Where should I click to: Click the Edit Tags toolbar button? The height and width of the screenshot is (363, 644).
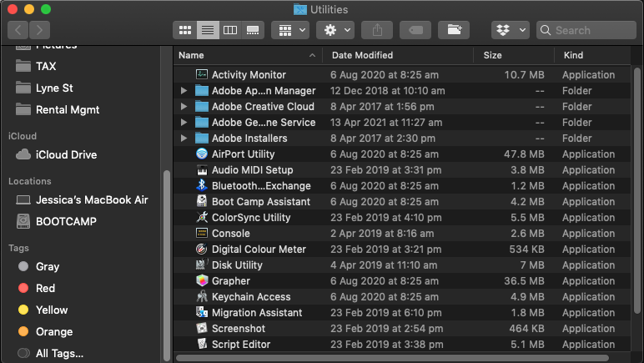coord(415,30)
